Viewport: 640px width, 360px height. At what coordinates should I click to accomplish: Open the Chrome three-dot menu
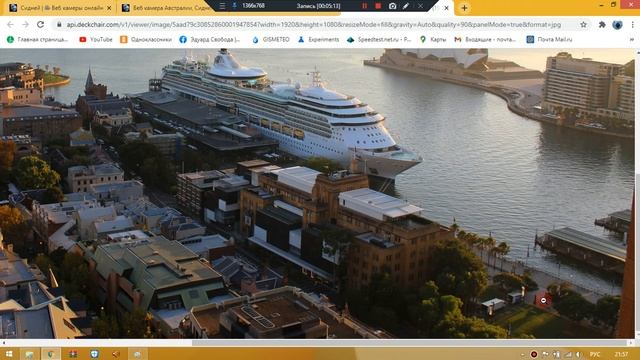(x=633, y=24)
